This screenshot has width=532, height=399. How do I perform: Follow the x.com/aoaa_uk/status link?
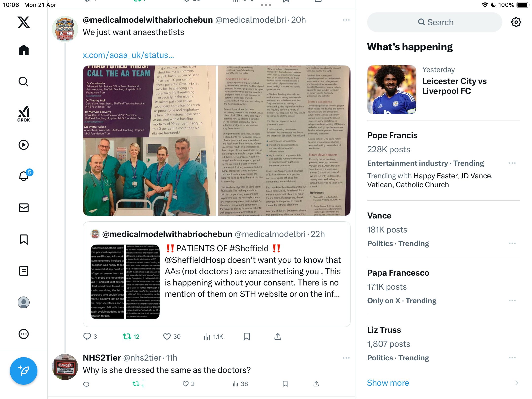coord(128,55)
